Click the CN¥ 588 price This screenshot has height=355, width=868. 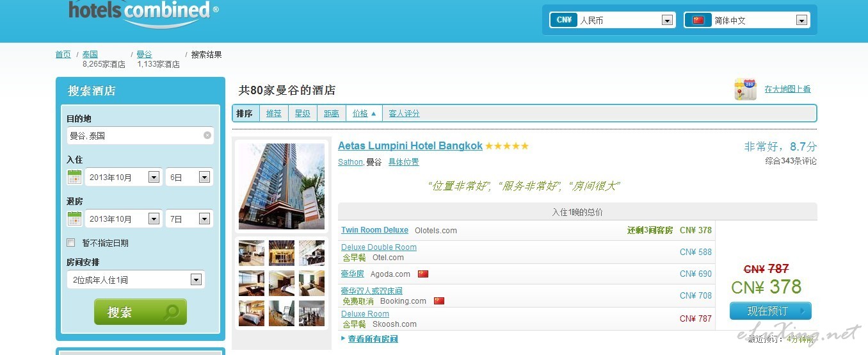coord(696,252)
